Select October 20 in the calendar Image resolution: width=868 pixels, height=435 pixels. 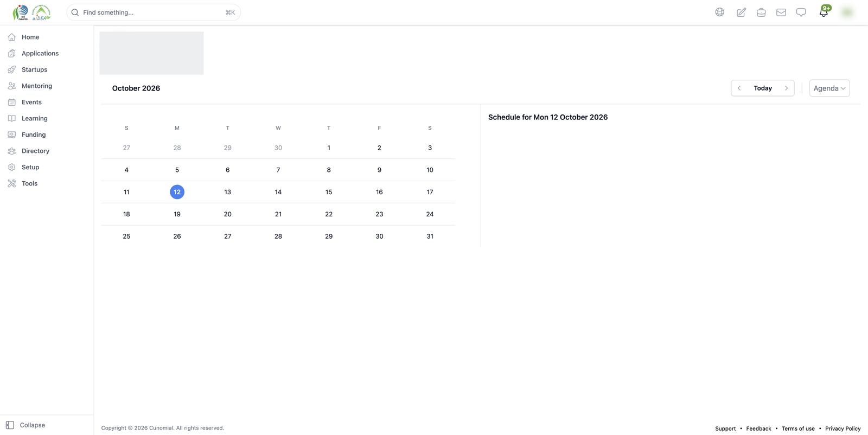pos(227,214)
